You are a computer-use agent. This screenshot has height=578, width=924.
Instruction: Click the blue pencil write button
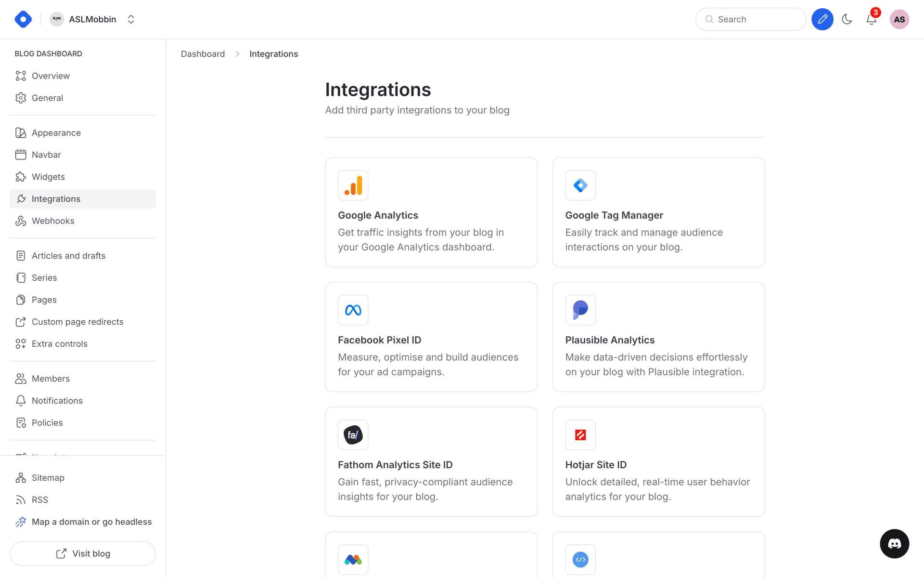click(822, 19)
